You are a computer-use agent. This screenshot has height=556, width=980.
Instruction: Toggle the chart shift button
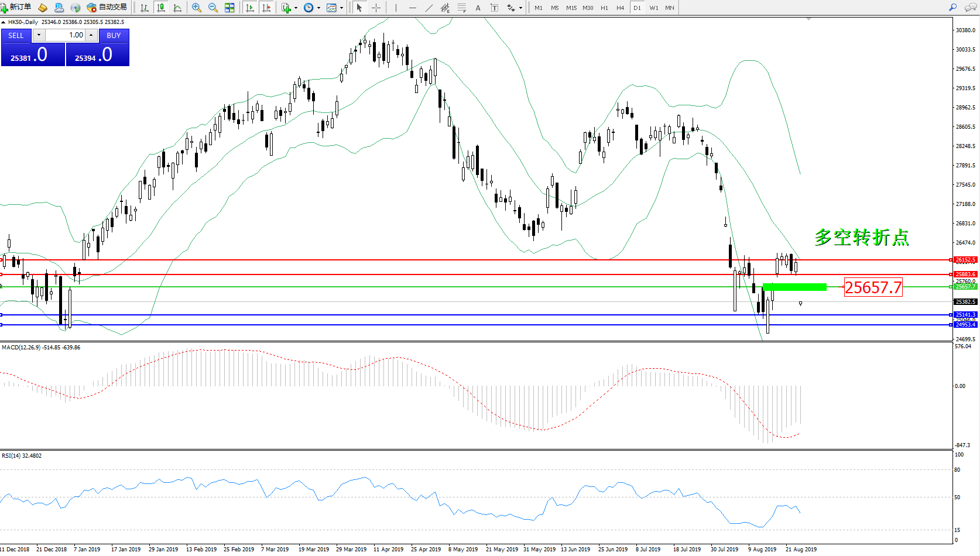pos(266,8)
